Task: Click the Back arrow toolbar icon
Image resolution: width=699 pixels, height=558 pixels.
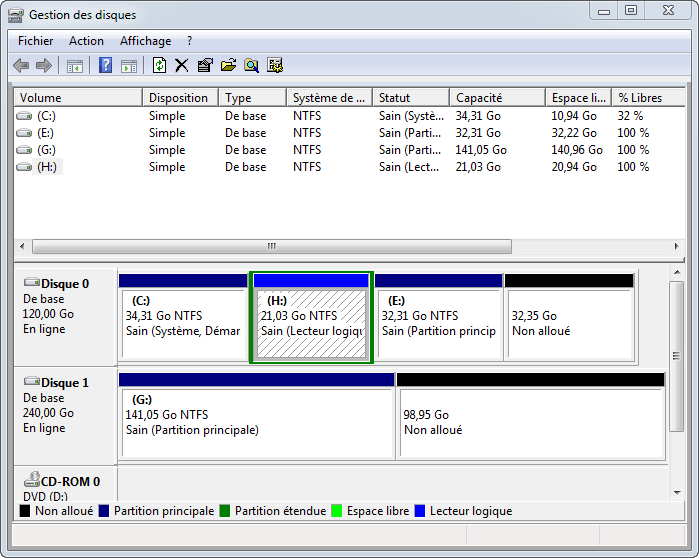Action: click(x=21, y=66)
